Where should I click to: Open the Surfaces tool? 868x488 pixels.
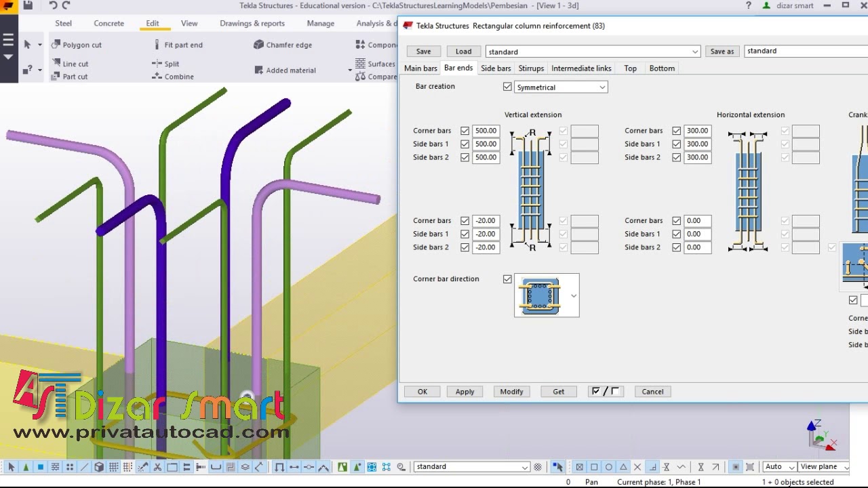click(x=376, y=64)
